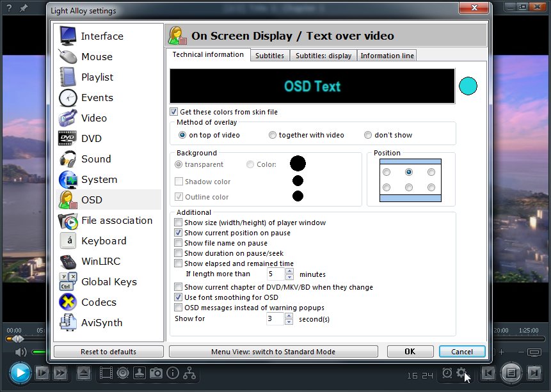
Task: Open the Mouse settings section
Action: [x=108, y=56]
